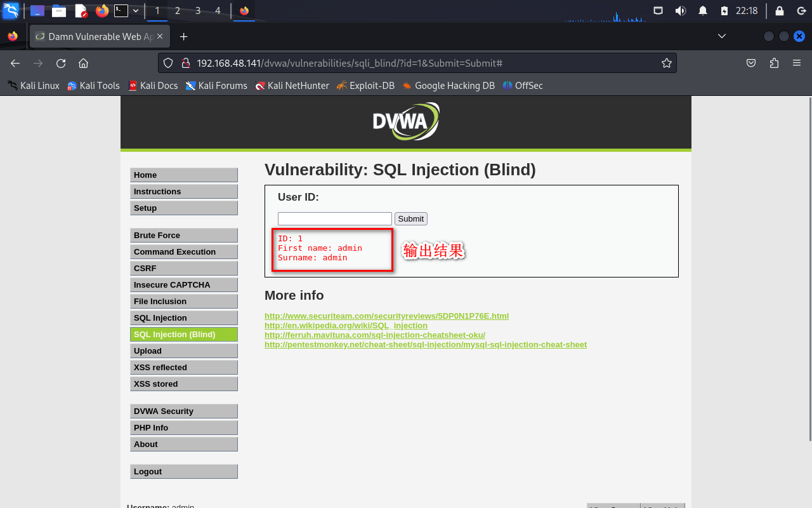
Task: Open the OffSec bookmark
Action: [x=523, y=86]
